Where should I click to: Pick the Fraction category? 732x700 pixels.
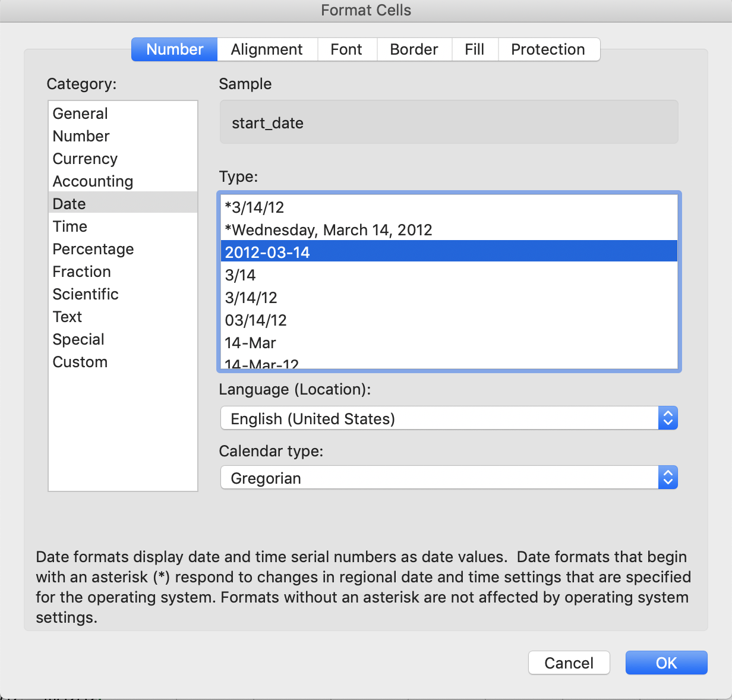(x=123, y=272)
